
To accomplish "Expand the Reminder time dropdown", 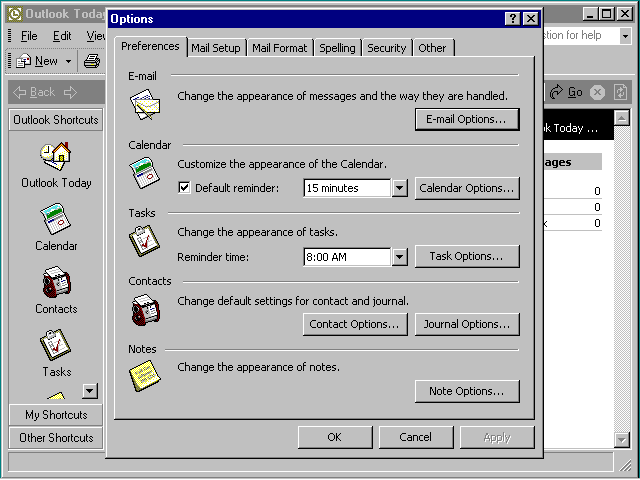I will point(400,257).
